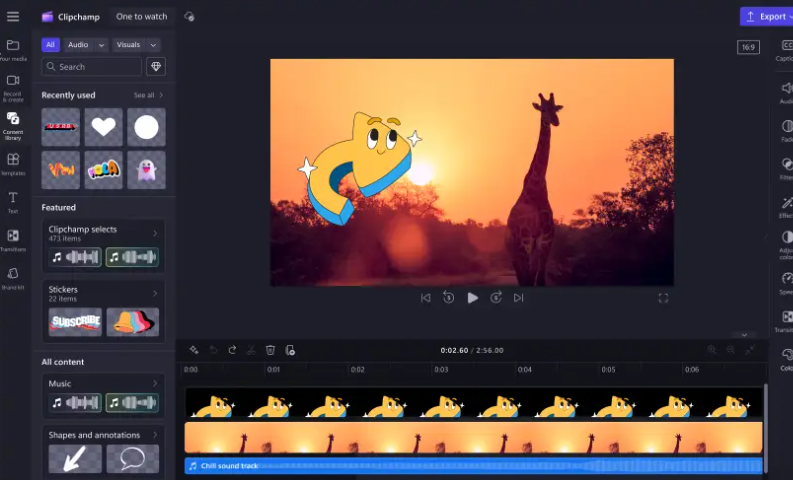Open Brand kit sidebar tab

tap(13, 279)
